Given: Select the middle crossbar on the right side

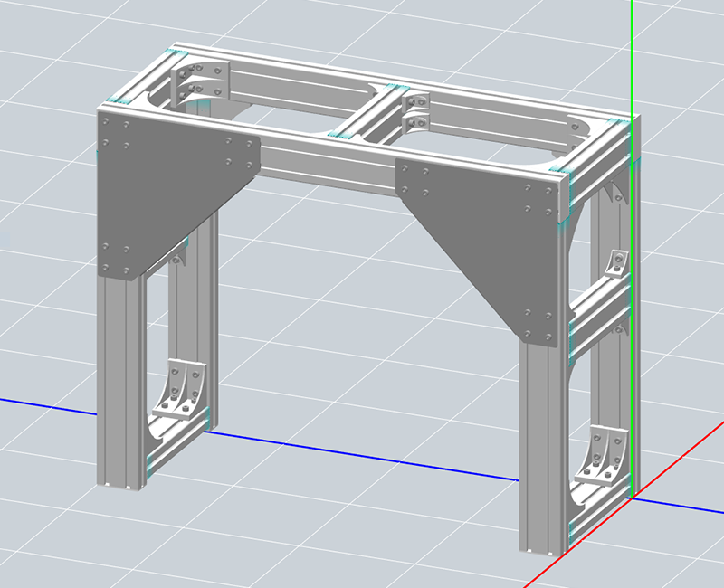Looking at the screenshot, I should (x=597, y=308).
